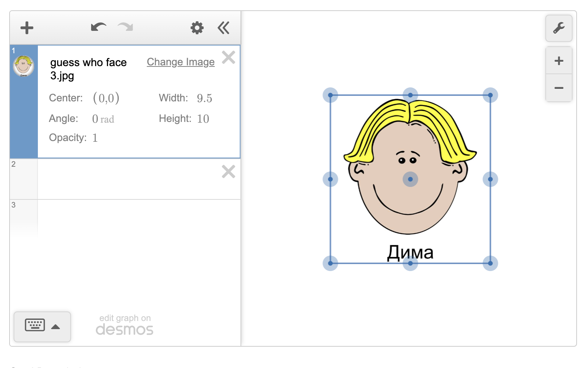Image resolution: width=588 pixels, height=368 pixels.
Task: Select the redo arrow icon
Action: [x=125, y=27]
